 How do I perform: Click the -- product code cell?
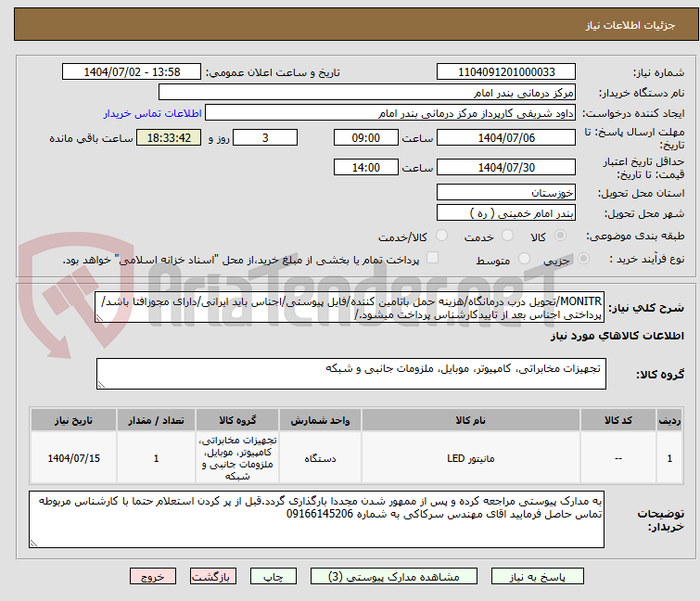pos(618,458)
